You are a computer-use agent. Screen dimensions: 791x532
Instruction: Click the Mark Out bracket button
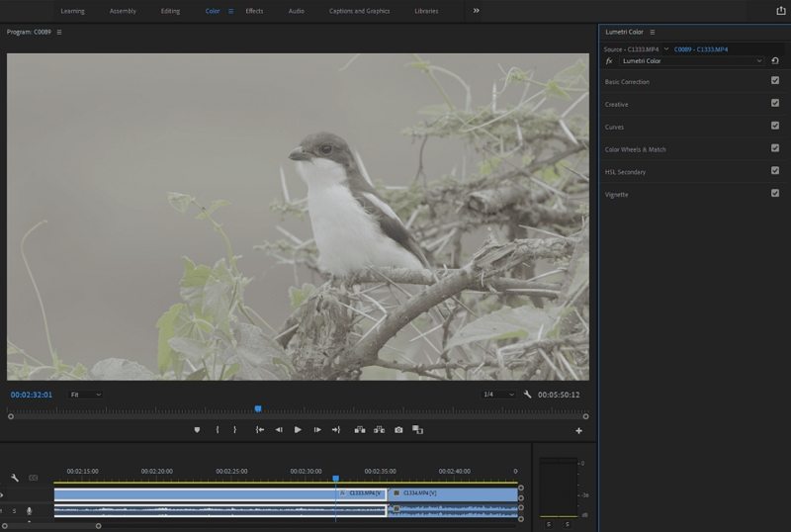235,430
